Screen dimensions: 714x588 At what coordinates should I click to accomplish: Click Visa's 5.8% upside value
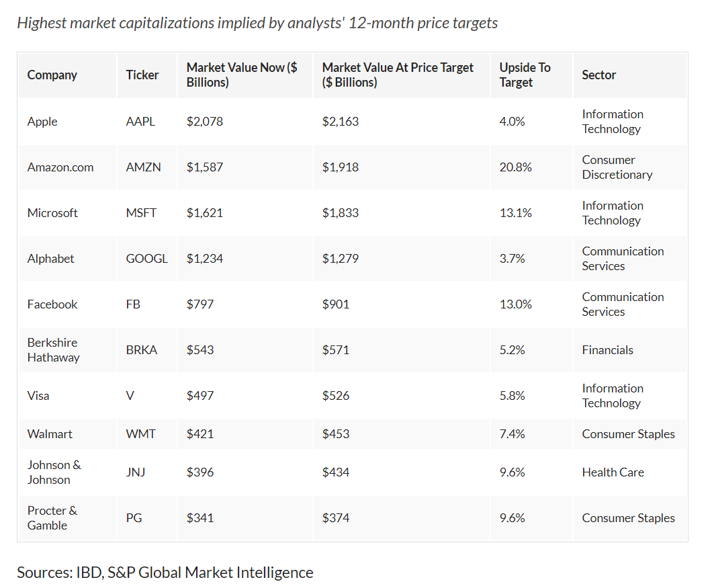[x=512, y=396]
